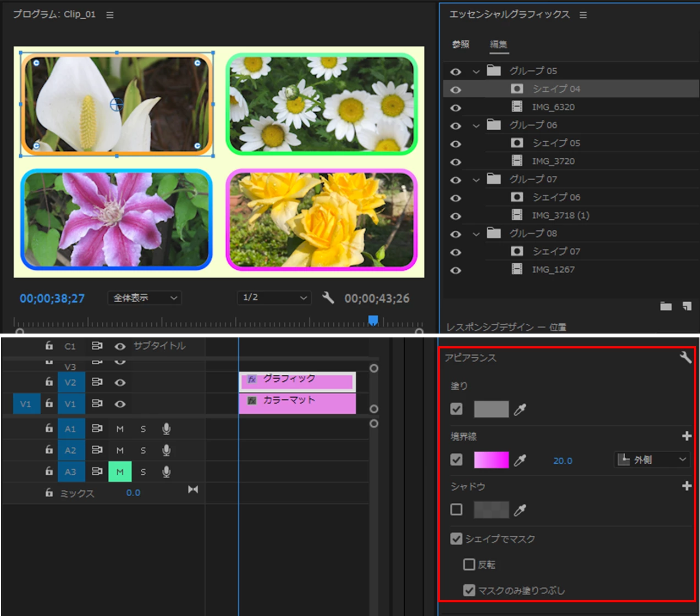Solo the A1 audio track
The image size is (700, 616).
tap(143, 429)
